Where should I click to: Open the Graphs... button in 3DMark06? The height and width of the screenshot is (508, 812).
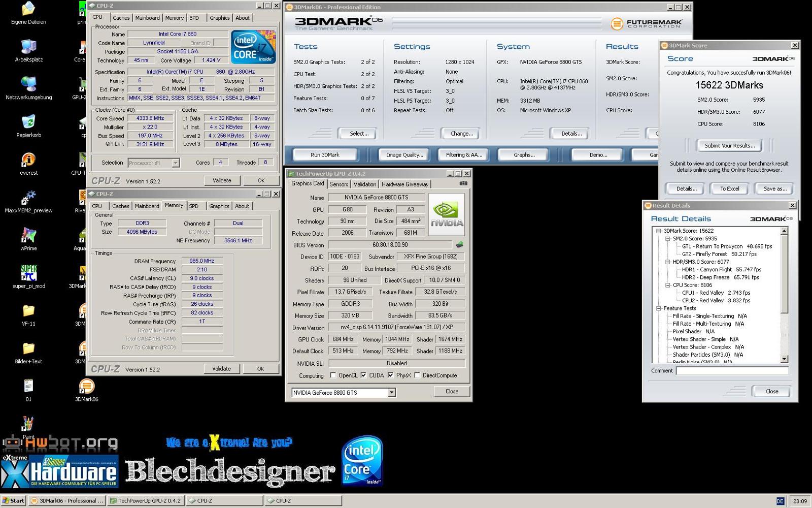(524, 155)
